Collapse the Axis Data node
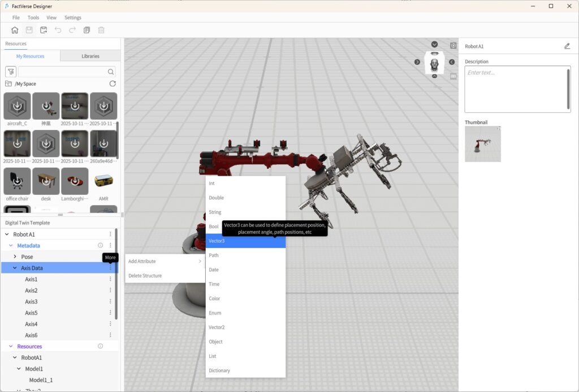This screenshot has width=579, height=392. coord(15,268)
